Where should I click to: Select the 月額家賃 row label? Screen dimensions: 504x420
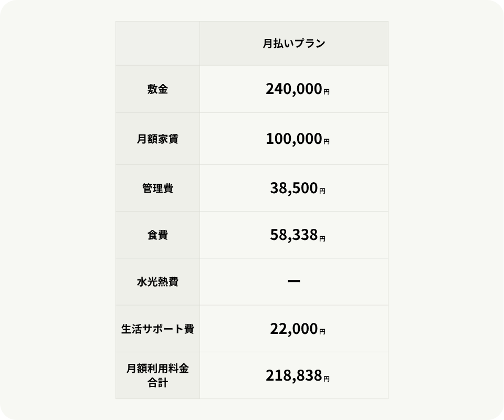point(157,139)
